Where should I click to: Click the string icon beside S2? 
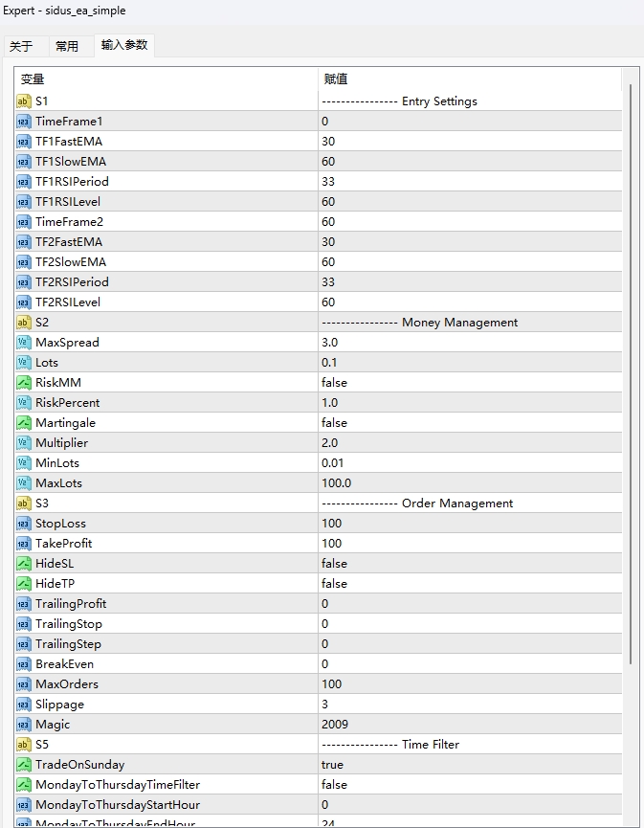(23, 323)
